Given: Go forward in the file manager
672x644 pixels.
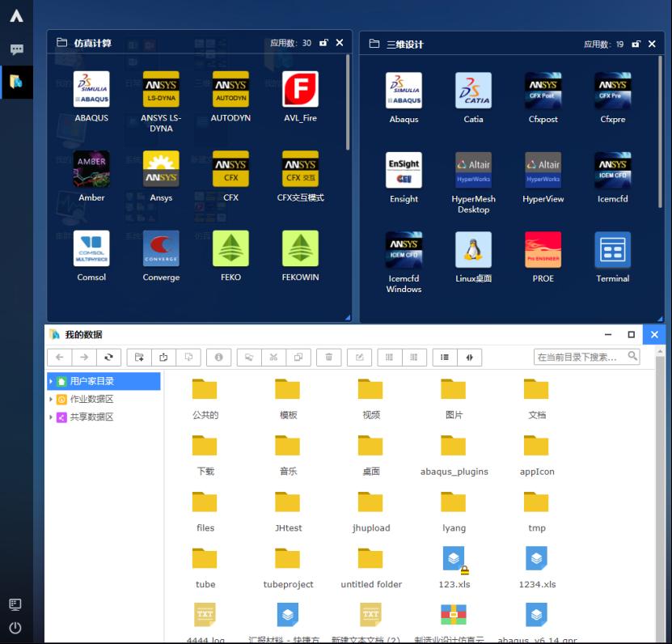Looking at the screenshot, I should (x=84, y=357).
